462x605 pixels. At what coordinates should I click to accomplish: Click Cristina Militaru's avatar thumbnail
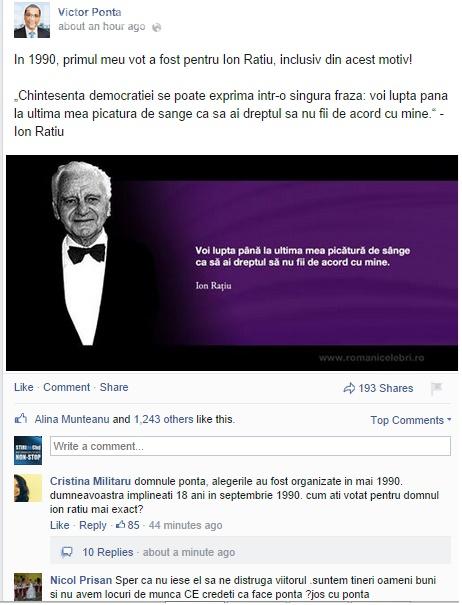tap(28, 488)
